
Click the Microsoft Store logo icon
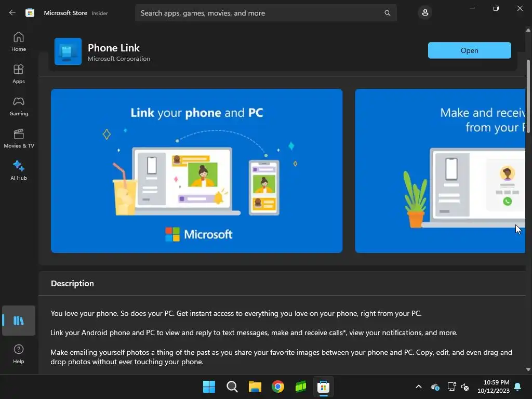pyautogui.click(x=30, y=13)
